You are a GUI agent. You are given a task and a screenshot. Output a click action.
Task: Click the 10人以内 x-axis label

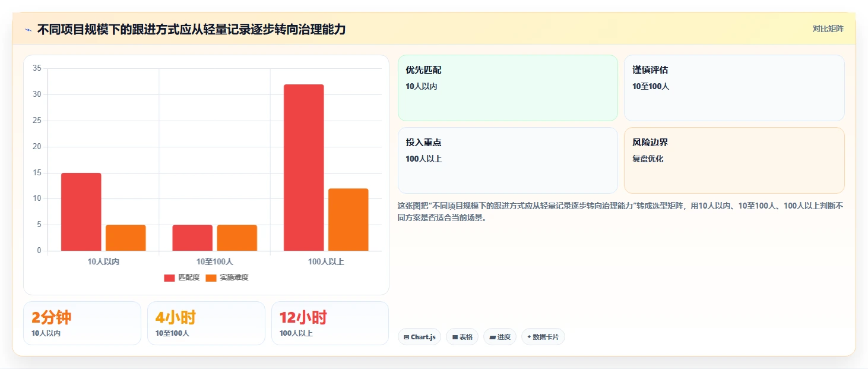click(x=103, y=261)
